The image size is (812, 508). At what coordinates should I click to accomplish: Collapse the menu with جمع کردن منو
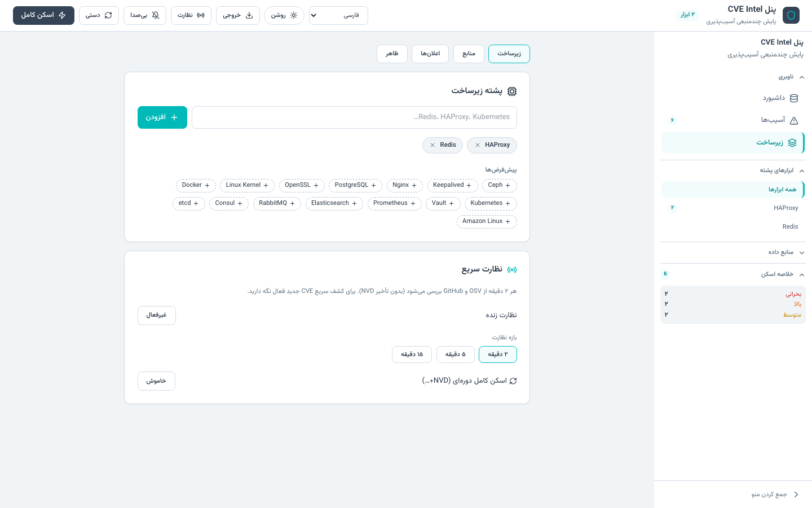(733, 494)
